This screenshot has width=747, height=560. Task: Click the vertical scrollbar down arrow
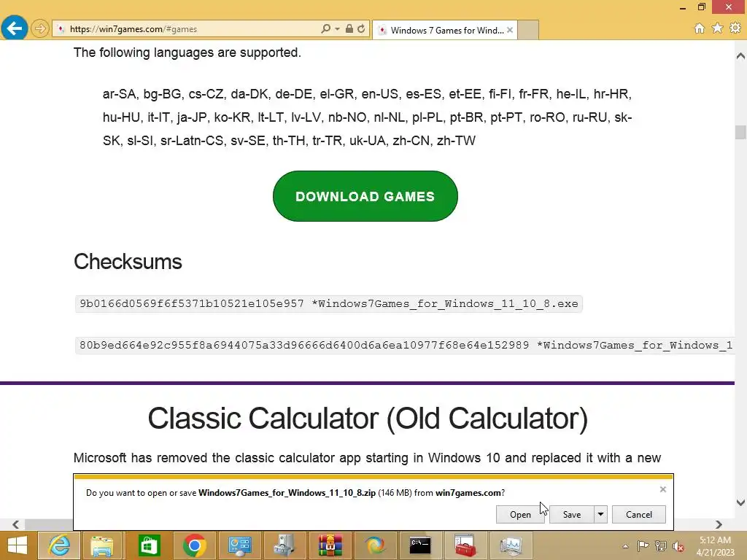point(740,502)
